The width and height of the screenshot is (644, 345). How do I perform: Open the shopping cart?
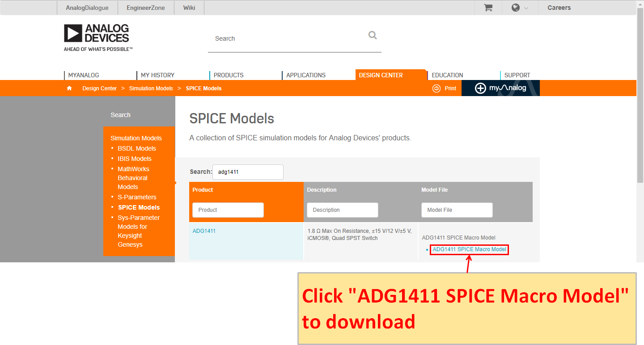click(487, 8)
